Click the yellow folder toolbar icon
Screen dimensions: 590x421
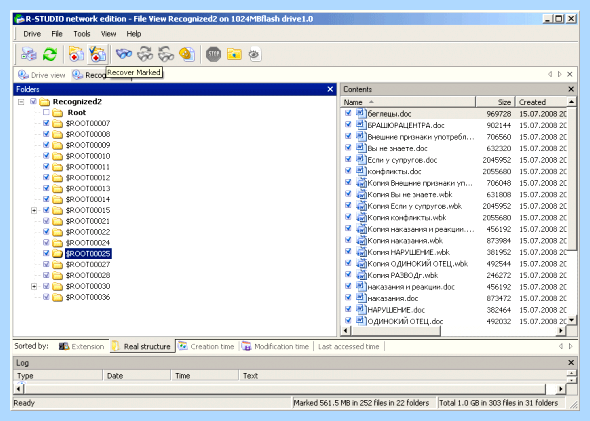(x=234, y=54)
